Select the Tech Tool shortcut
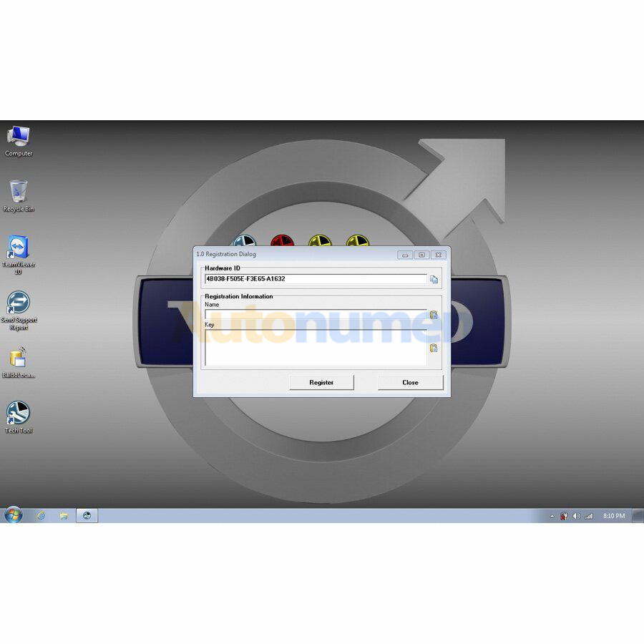644x644 pixels. (19, 417)
